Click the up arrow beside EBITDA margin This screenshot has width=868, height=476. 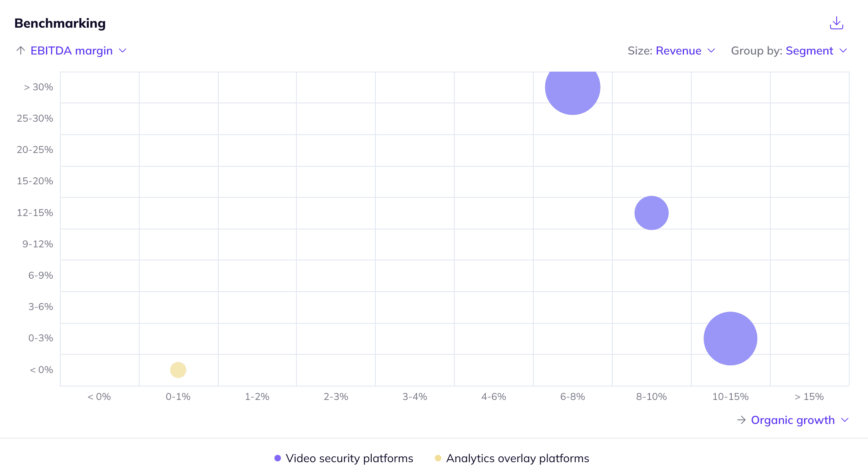(21, 50)
